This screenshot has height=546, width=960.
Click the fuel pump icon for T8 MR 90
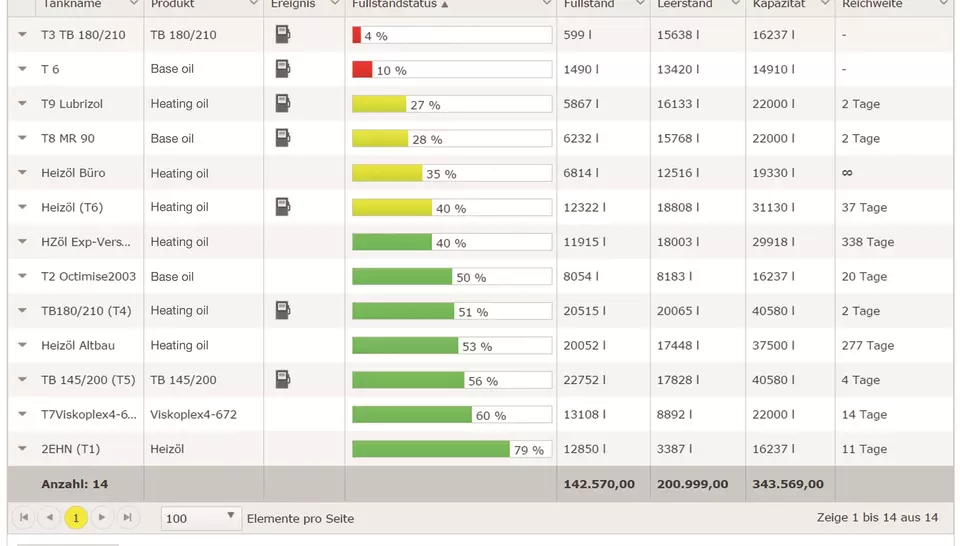[x=283, y=138]
